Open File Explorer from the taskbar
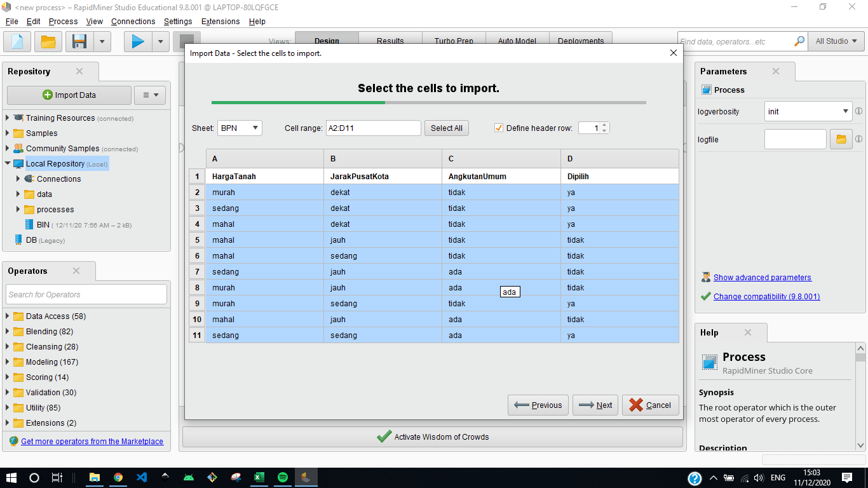This screenshot has width=868, height=488. click(x=95, y=477)
